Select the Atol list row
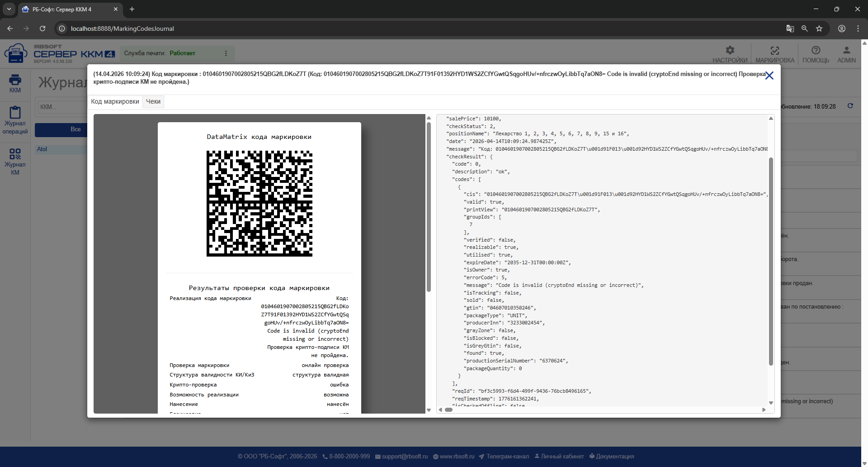 (61, 149)
